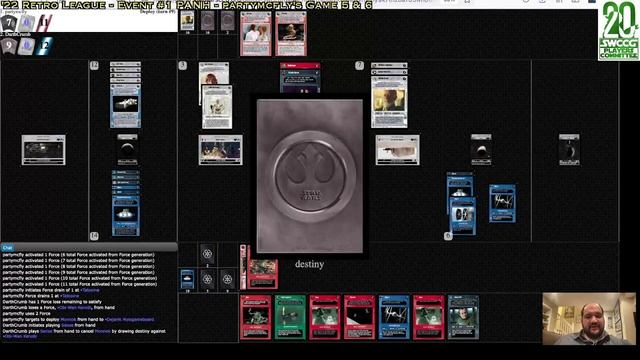Image resolution: width=640 pixels, height=360 pixels.
Task: Click the lone upper face-down pile near chat
Action: (207, 254)
